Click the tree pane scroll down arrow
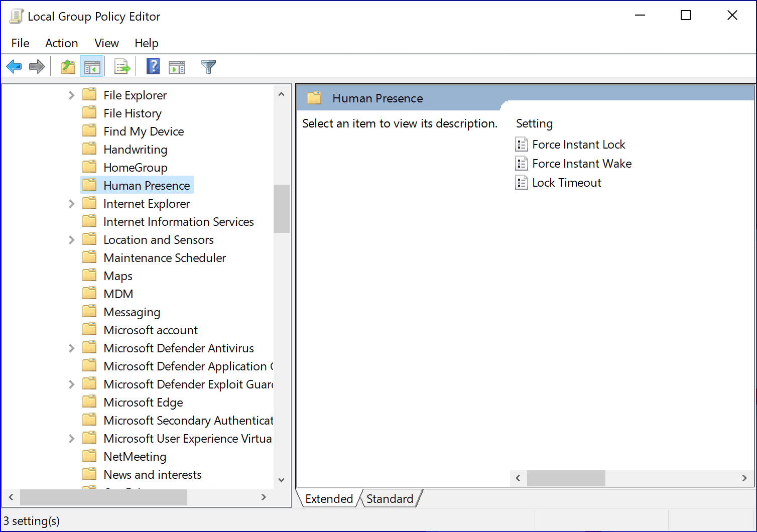Screen dimensions: 757x532 [282, 480]
